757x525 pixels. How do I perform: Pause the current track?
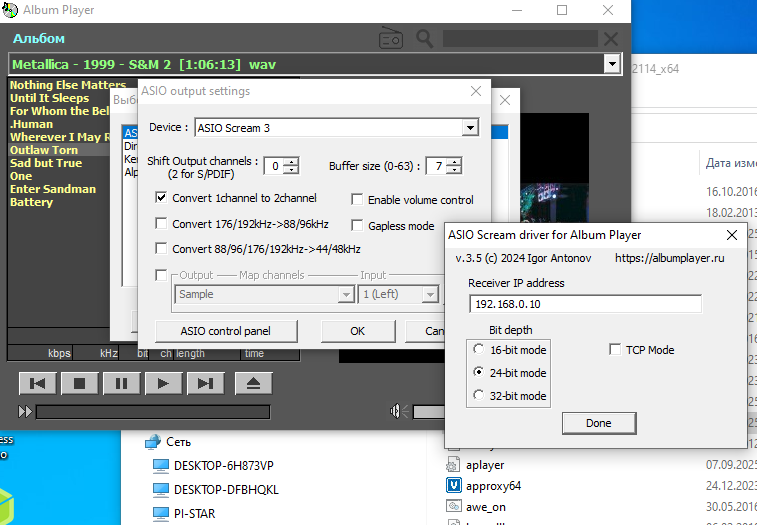[121, 383]
